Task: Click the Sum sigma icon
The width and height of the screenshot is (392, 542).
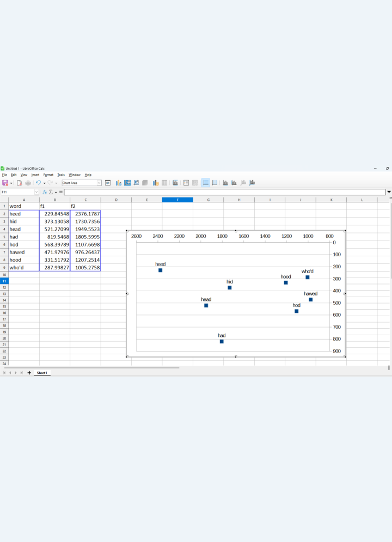Action: click(51, 192)
